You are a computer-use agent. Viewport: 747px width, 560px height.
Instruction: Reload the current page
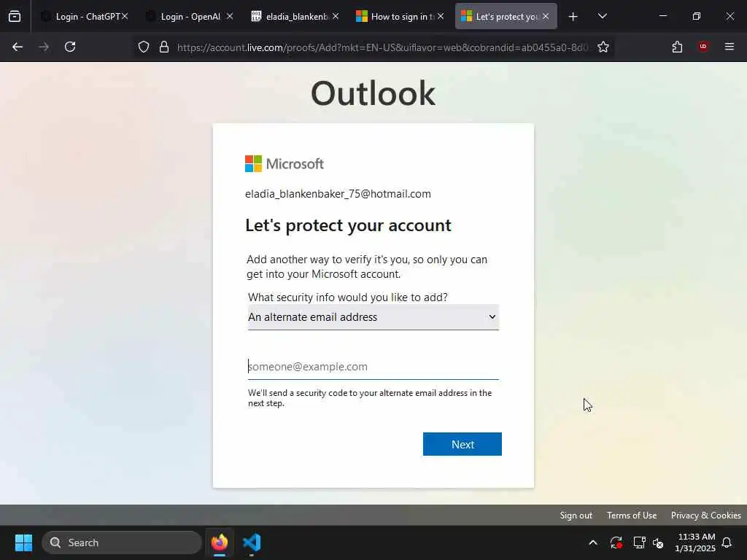70,47
